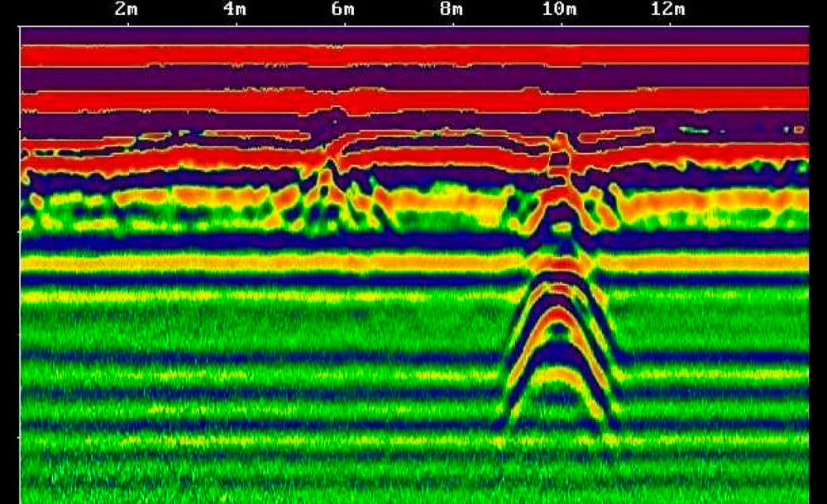Image resolution: width=827 pixels, height=504 pixels.
Task: Click the topmost red horizontal band
Action: point(413,55)
